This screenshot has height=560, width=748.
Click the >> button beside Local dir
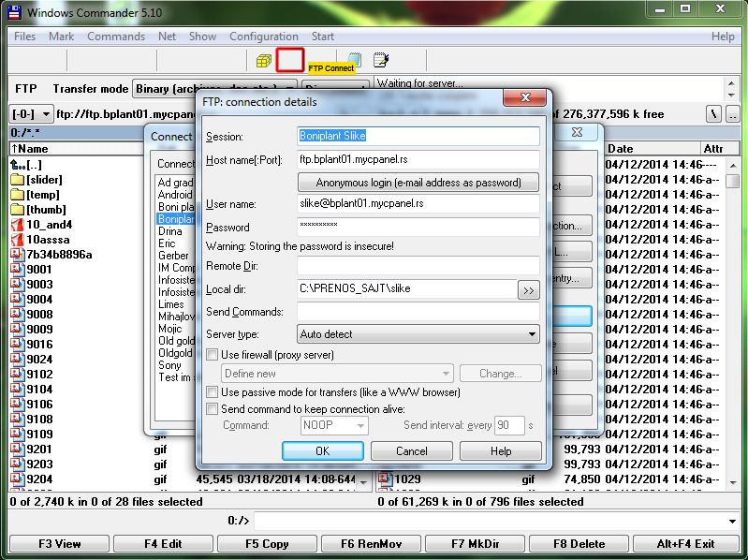[529, 290]
